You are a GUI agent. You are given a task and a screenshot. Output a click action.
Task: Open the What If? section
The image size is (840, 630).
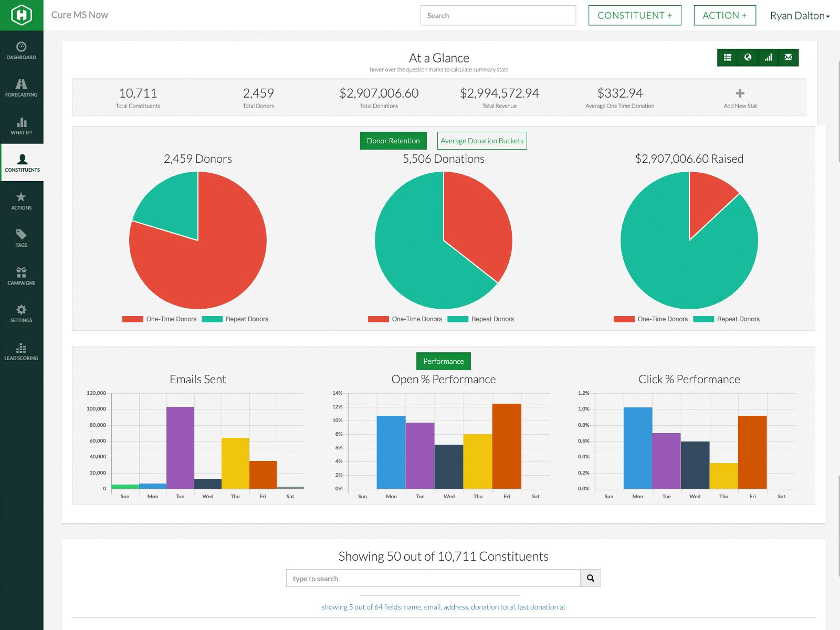tap(22, 126)
